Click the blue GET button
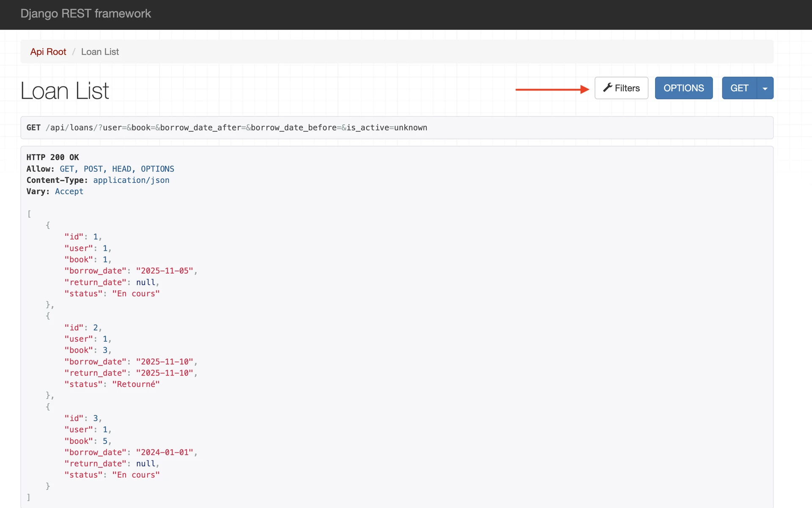The image size is (812, 508). tap(739, 88)
